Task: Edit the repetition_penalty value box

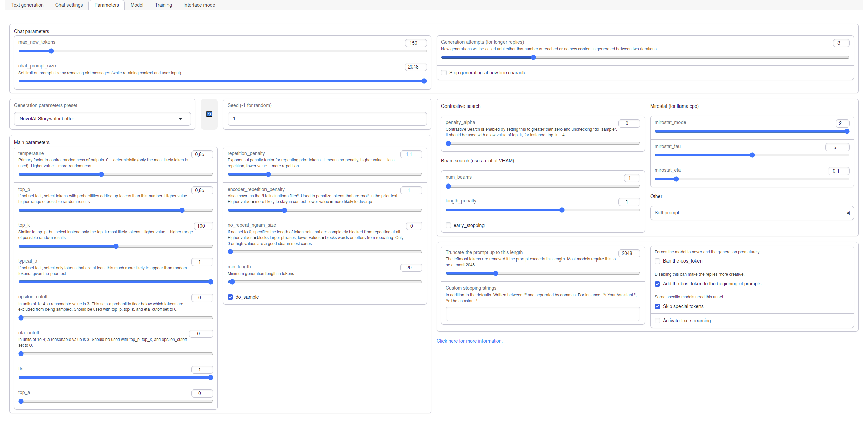Action: 411,154
